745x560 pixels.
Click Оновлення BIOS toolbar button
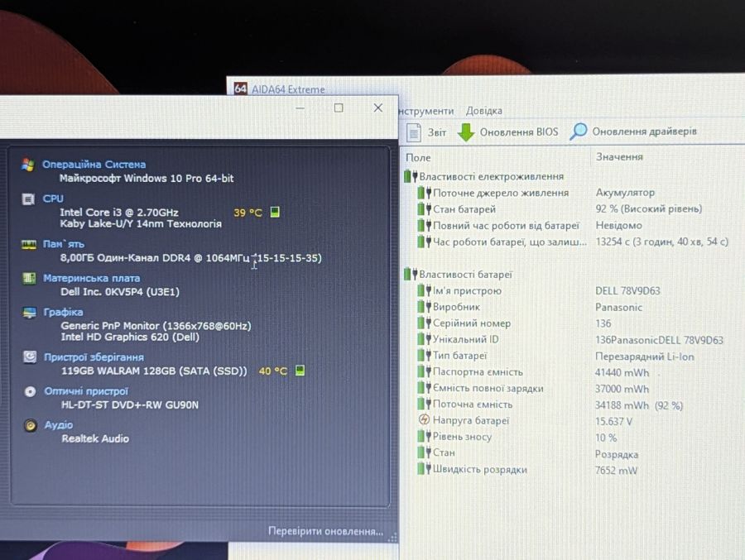point(507,132)
